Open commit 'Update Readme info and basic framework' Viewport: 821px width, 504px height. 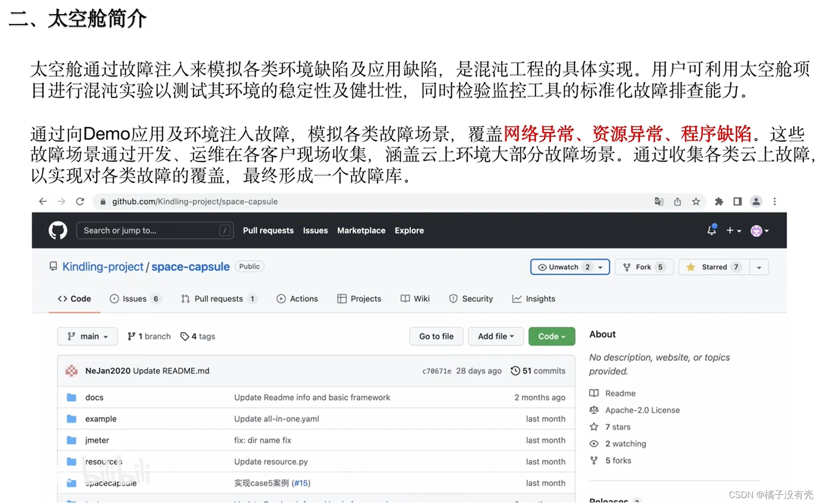(312, 398)
